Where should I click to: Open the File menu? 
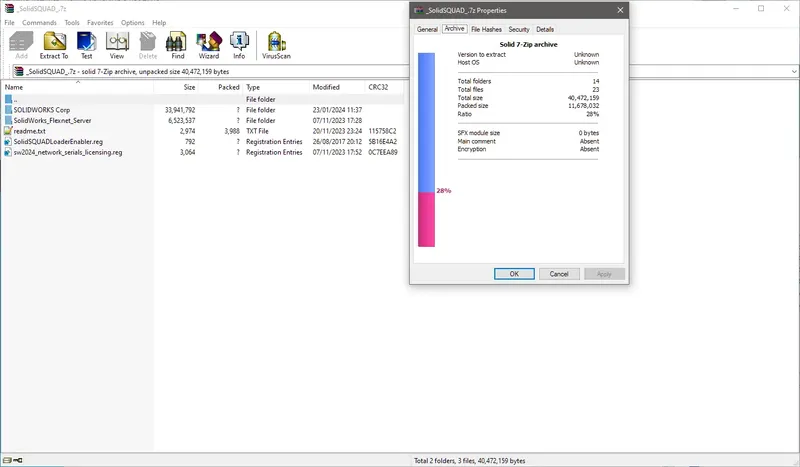click(x=10, y=22)
